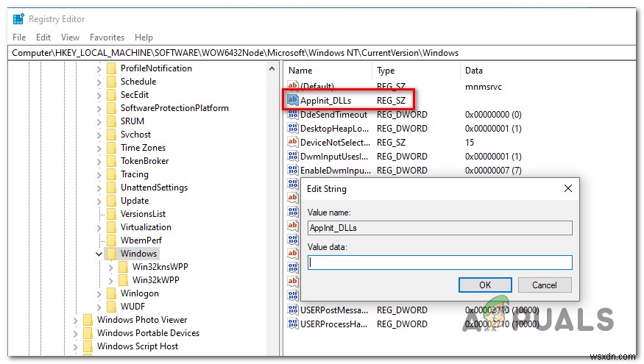Click the DeviceNotSelect... data value 15
Screen dimensions: 644x364
[470, 143]
